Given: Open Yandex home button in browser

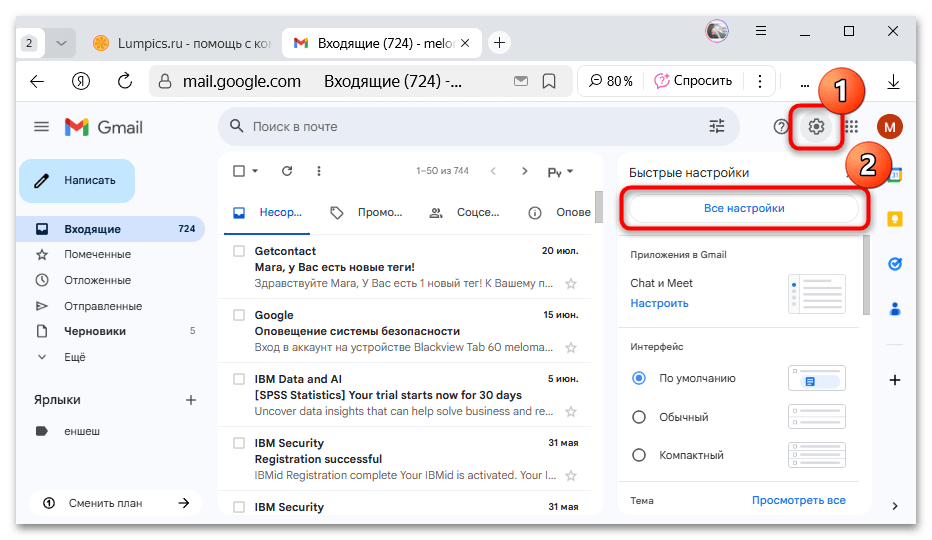Looking at the screenshot, I should (x=81, y=81).
